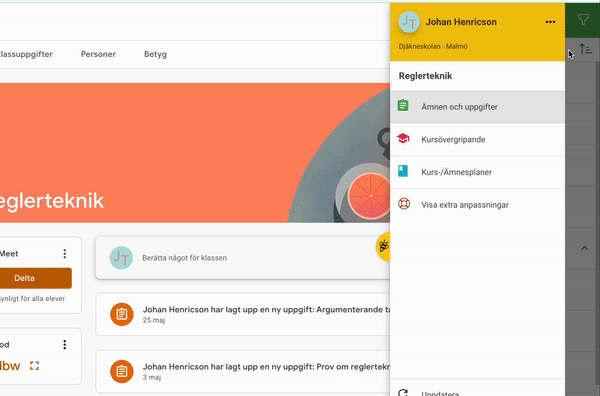
Task: Open class code card three-dot menu
Action: click(x=65, y=345)
